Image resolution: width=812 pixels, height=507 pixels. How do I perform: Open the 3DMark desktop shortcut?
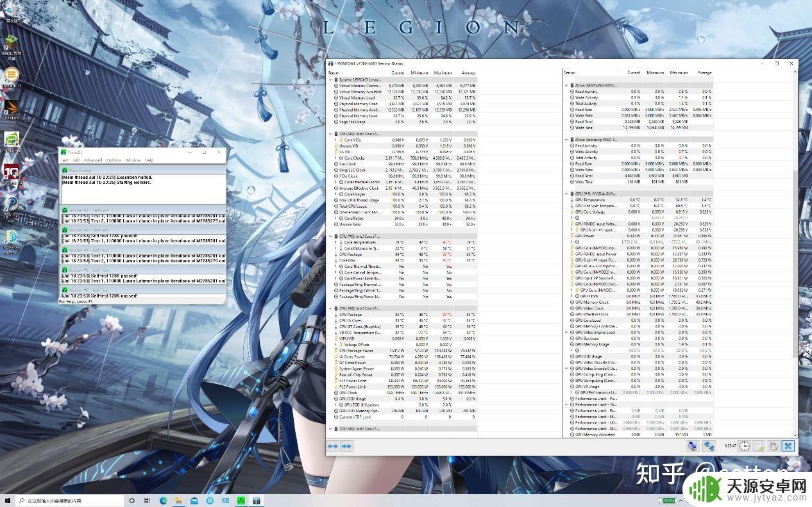[x=12, y=108]
